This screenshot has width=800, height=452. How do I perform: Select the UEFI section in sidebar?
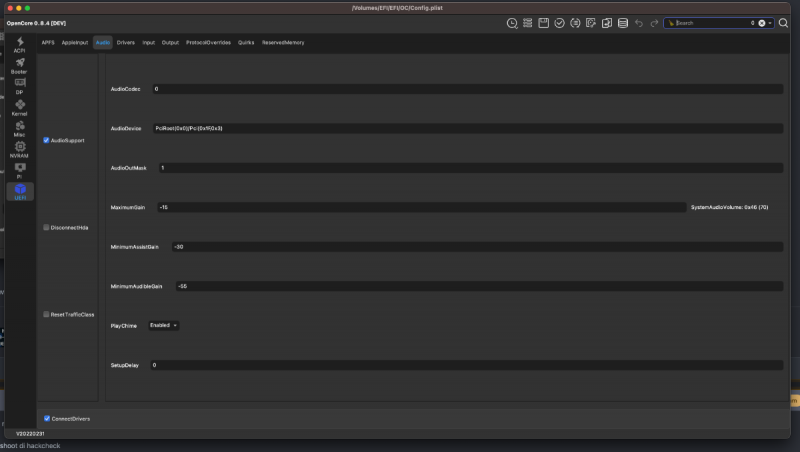(x=20, y=191)
